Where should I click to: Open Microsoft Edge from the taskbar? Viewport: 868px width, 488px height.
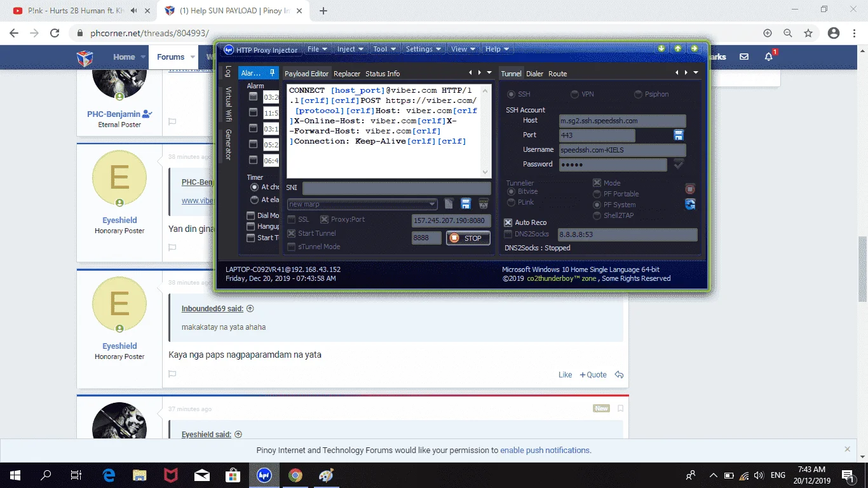pos(109,475)
